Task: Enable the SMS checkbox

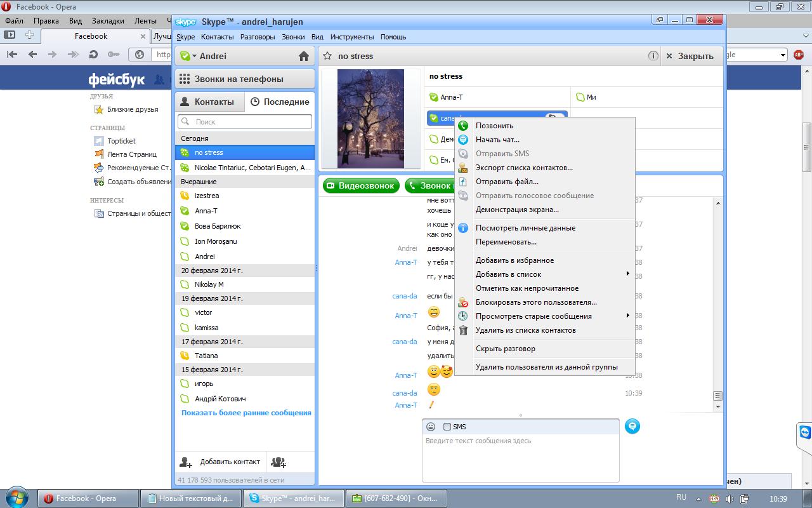Action: click(x=447, y=427)
